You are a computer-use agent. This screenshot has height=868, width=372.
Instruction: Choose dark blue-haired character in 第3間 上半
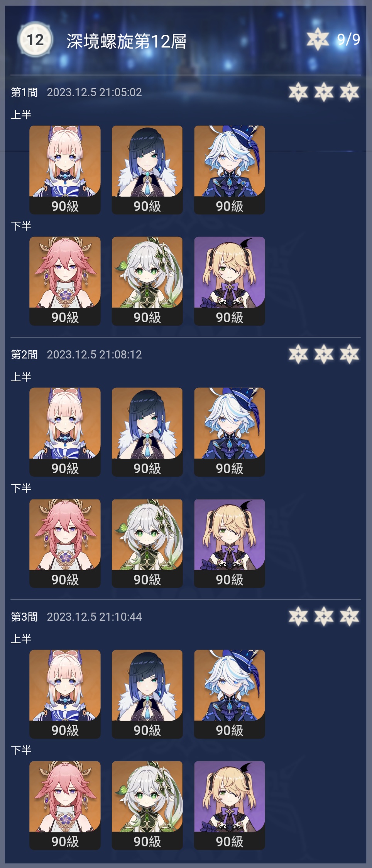pos(147,694)
